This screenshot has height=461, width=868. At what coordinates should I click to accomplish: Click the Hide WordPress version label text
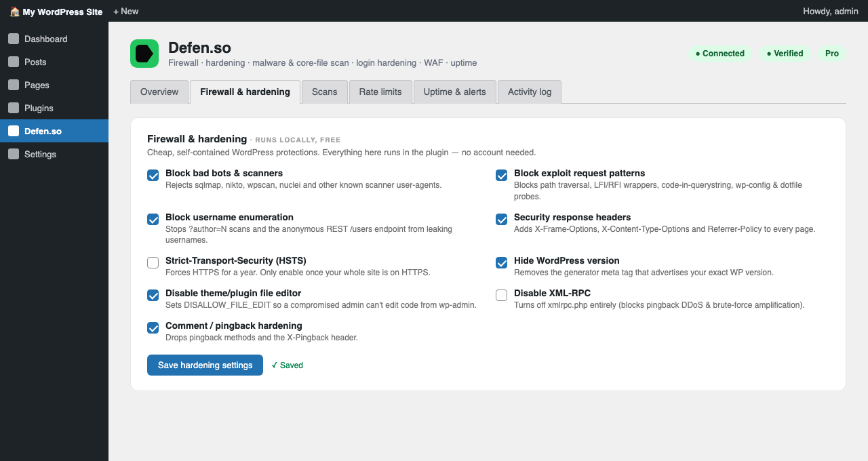point(566,261)
